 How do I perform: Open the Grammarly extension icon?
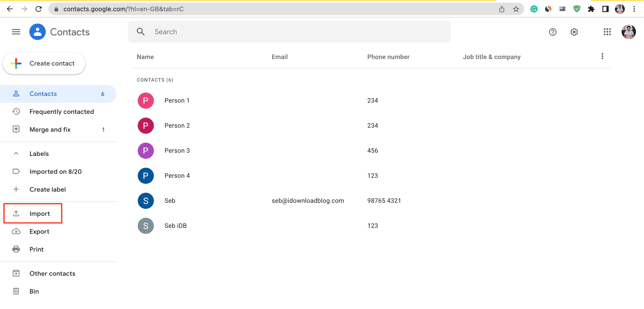534,9
